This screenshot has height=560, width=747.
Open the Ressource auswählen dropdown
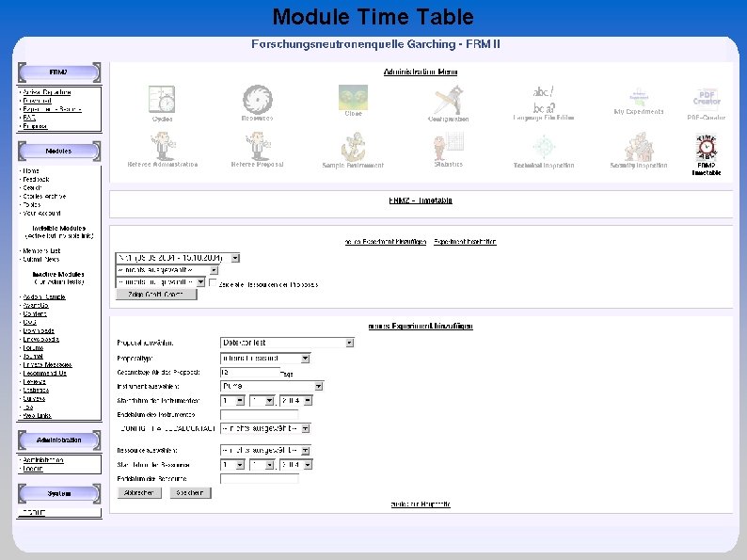click(x=265, y=451)
